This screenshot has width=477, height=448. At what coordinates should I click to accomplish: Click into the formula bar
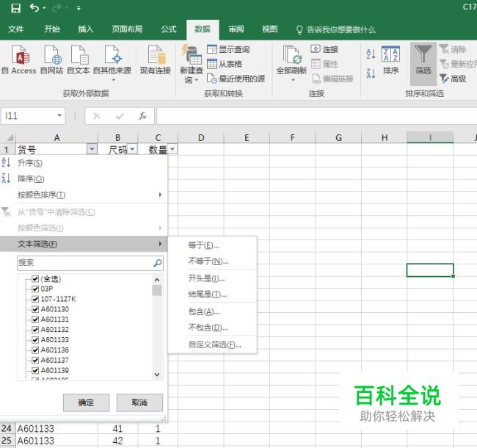(x=316, y=116)
